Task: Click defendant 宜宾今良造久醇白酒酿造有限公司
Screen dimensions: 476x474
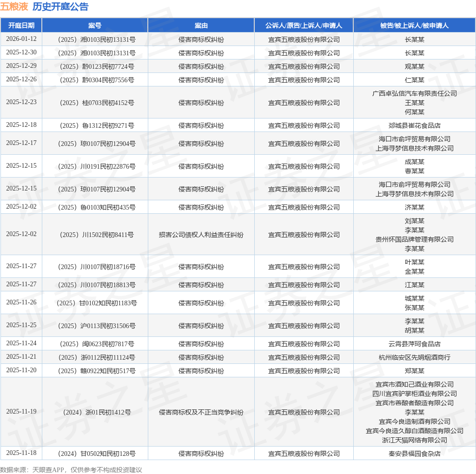Action: (x=414, y=431)
